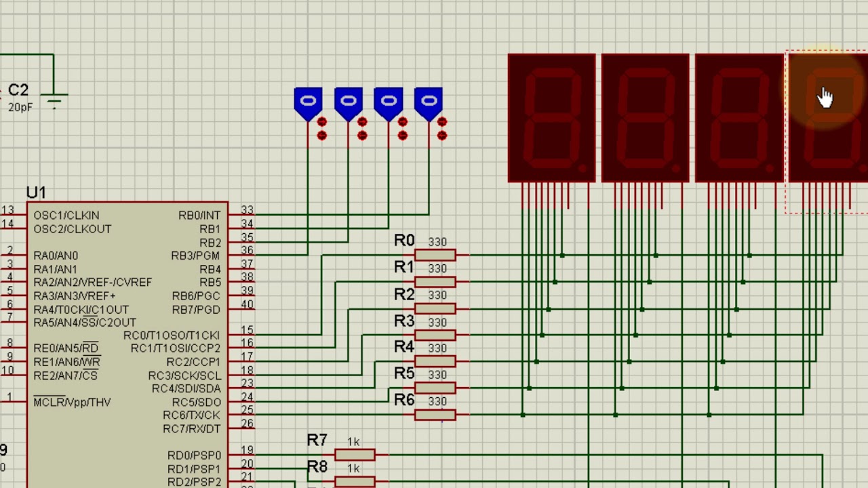This screenshot has height=488, width=868.
Task: Toggle the logic state wired to RB0/INT
Action: [x=429, y=103]
